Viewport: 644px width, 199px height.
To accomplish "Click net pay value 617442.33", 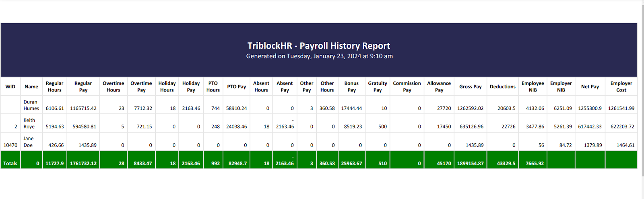I will pyautogui.click(x=590, y=126).
